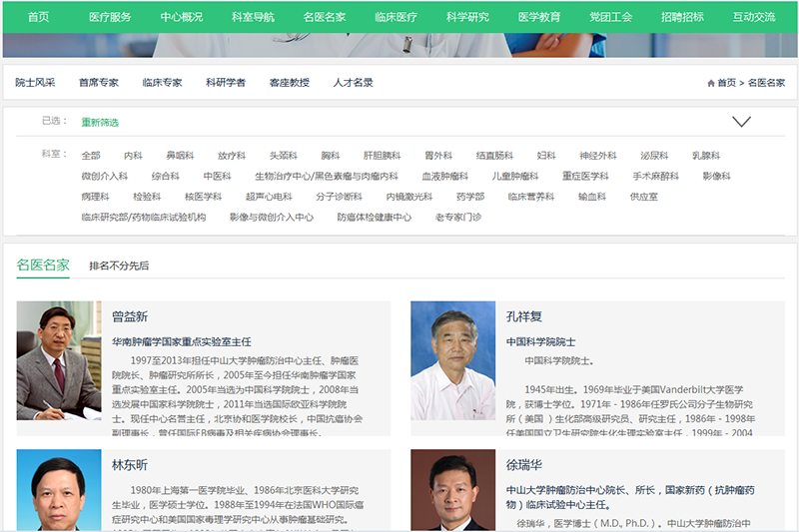Filter by 神经外科 department

coord(598,156)
